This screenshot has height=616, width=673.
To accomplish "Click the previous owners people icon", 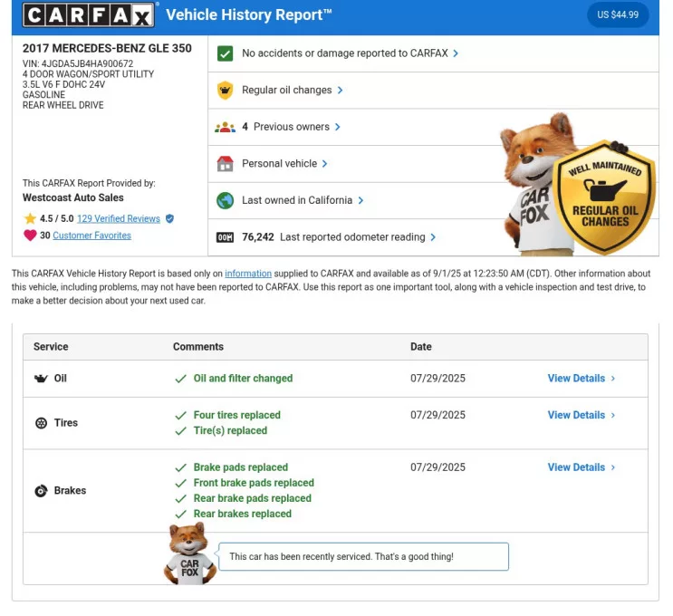I will tap(226, 127).
